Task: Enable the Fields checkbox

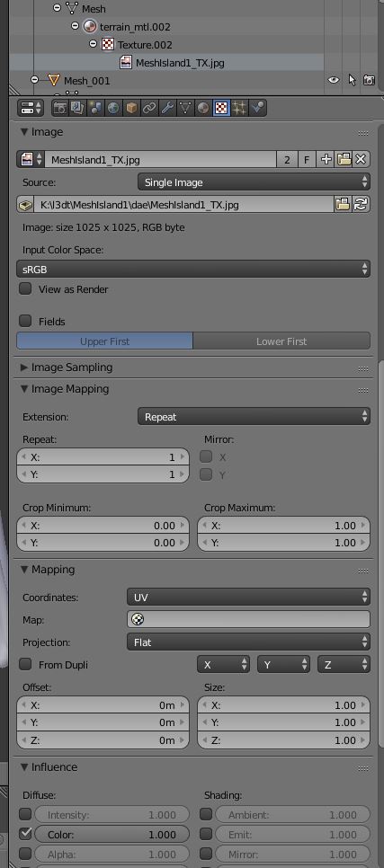Action: tap(25, 321)
